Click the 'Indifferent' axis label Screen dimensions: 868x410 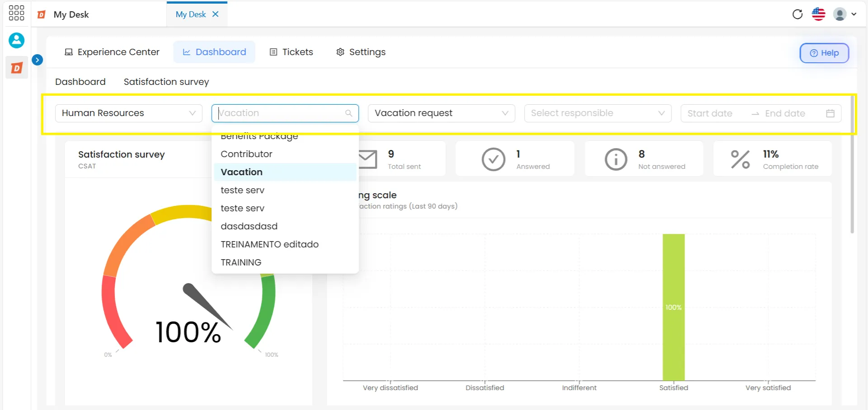(579, 388)
